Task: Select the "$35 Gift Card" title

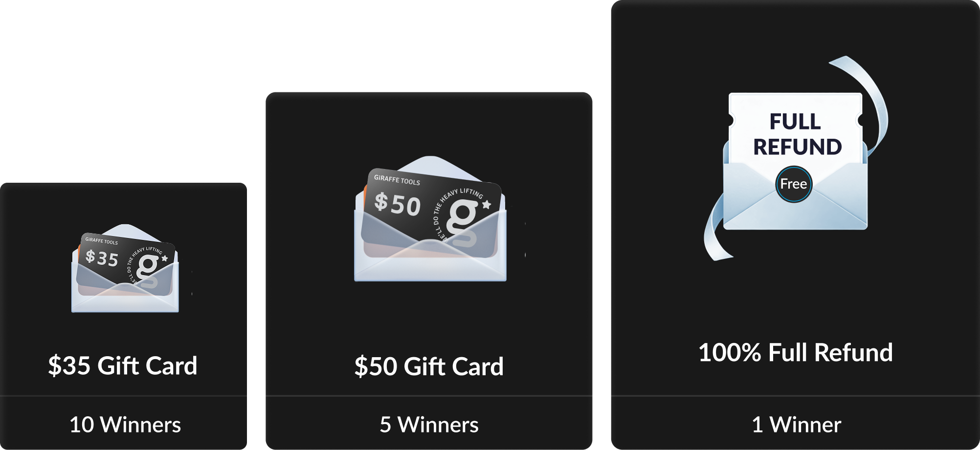Action: click(123, 366)
